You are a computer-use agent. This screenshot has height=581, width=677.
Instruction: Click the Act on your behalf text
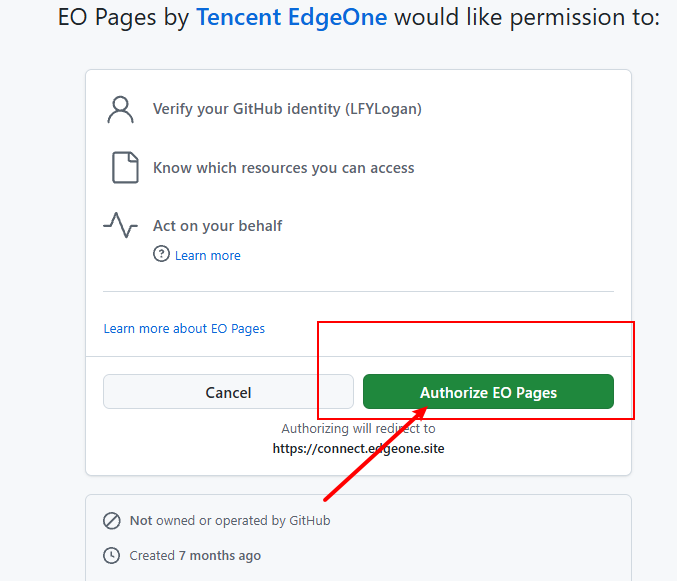pos(218,226)
